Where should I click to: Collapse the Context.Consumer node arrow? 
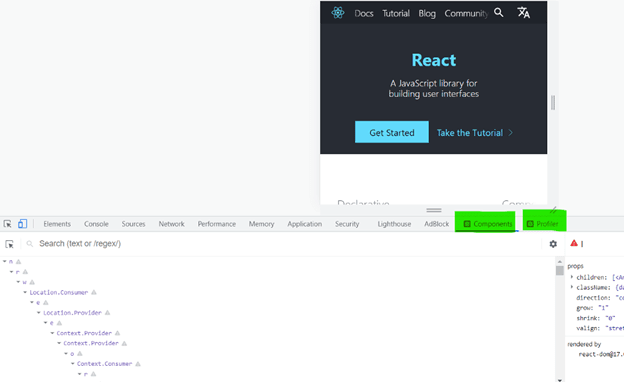[73, 364]
